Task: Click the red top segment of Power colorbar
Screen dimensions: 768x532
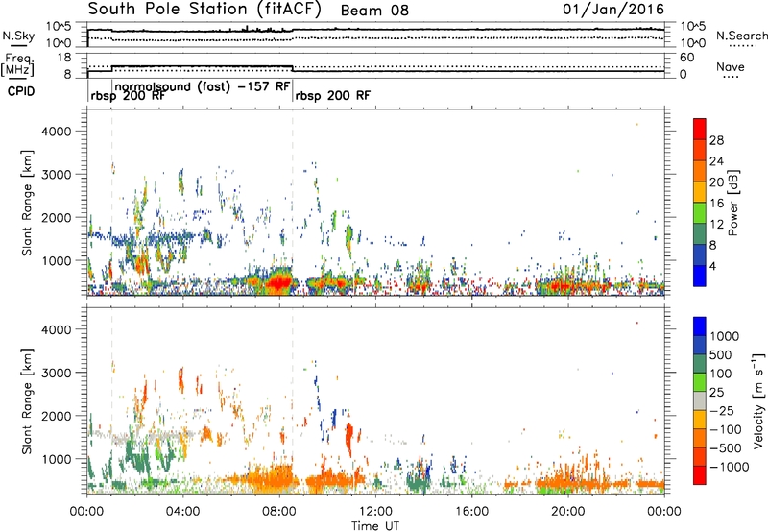Action: click(x=700, y=130)
